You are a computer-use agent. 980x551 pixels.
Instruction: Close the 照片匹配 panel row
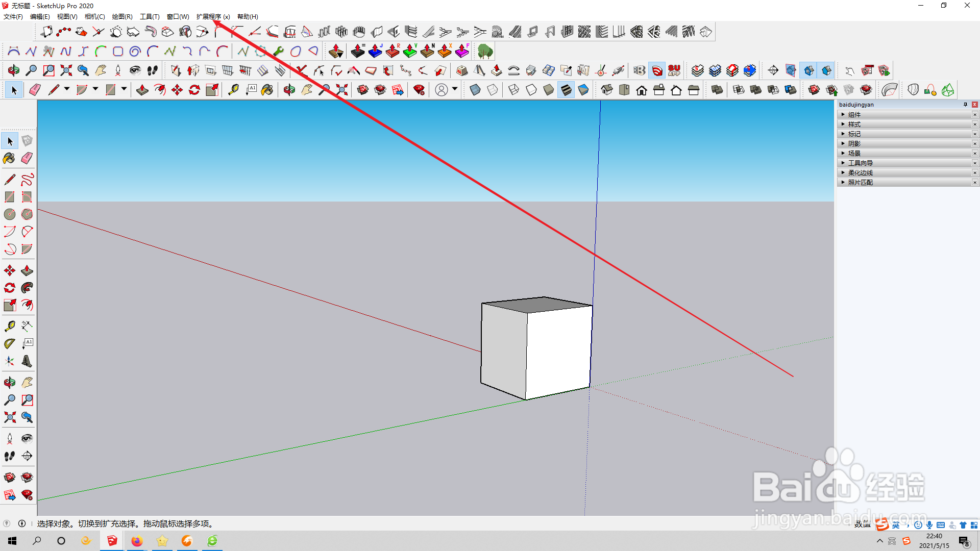975,183
